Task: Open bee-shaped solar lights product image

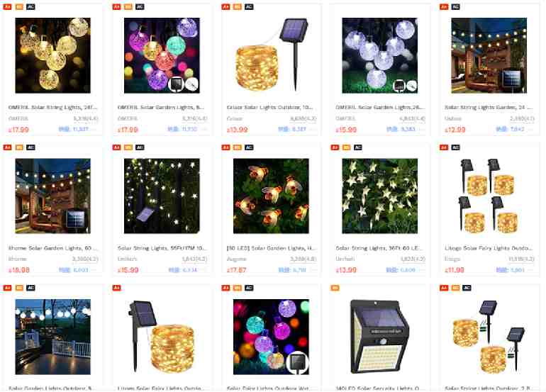Action: [x=271, y=196]
